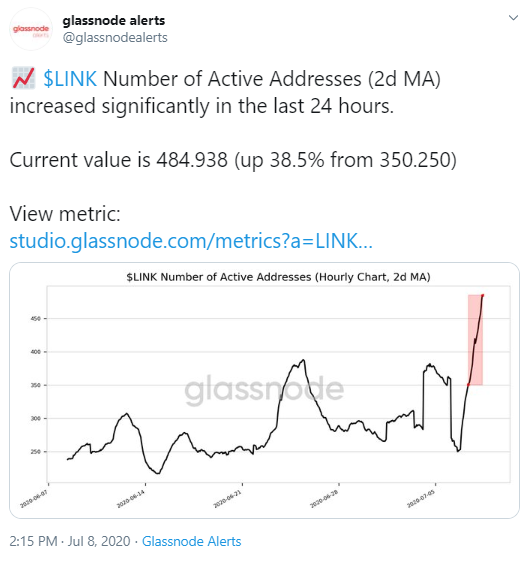Click the 450 y-axis value label
Image resolution: width=531 pixels, height=561 pixels.
pyautogui.click(x=35, y=318)
